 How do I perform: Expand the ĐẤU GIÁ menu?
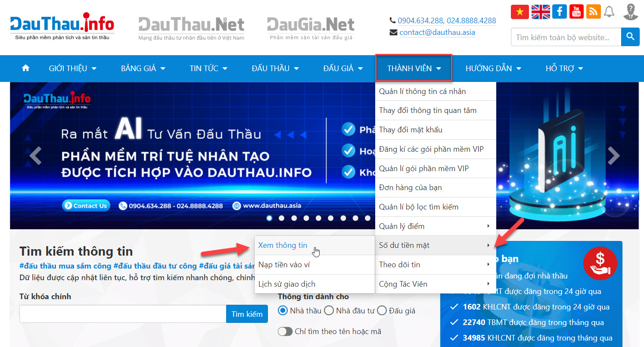coord(343,68)
